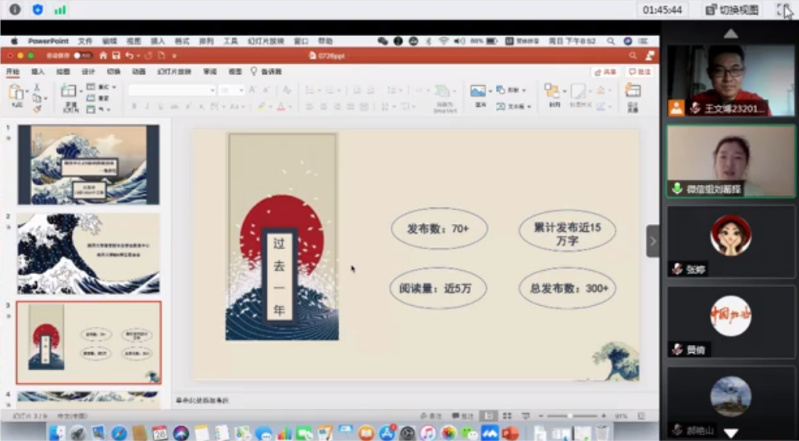799x441 pixels.
Task: Open the font size combo box
Action: 232,90
